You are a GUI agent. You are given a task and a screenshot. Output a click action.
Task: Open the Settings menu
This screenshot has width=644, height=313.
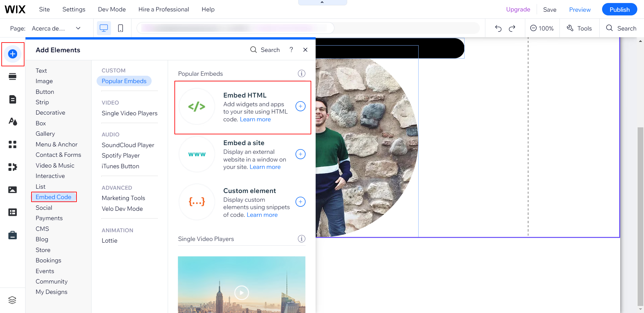pos(74,9)
